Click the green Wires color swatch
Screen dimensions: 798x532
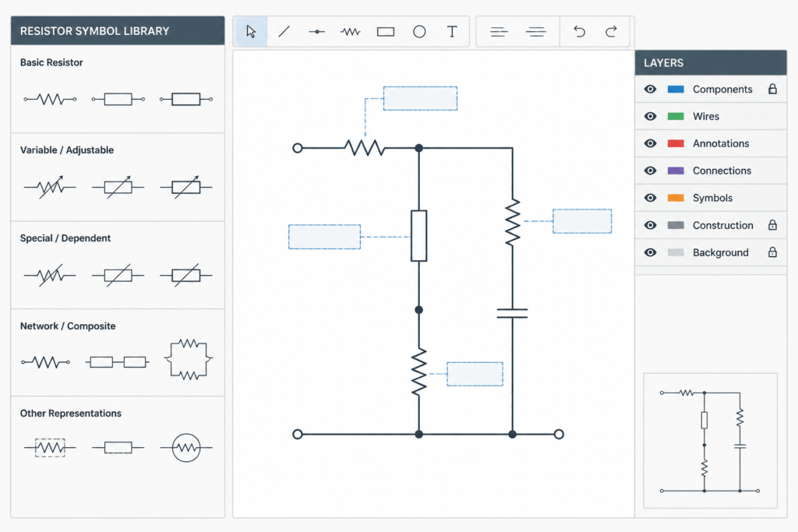(676, 116)
